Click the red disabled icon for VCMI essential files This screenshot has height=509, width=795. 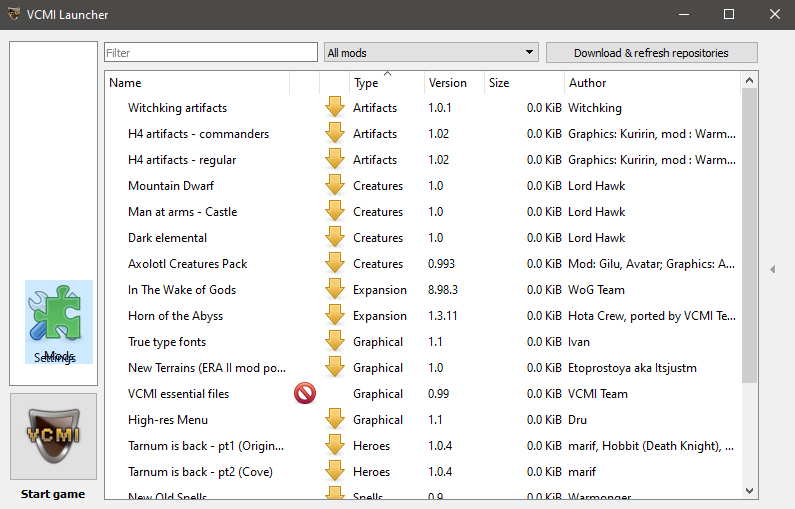pyautogui.click(x=305, y=394)
